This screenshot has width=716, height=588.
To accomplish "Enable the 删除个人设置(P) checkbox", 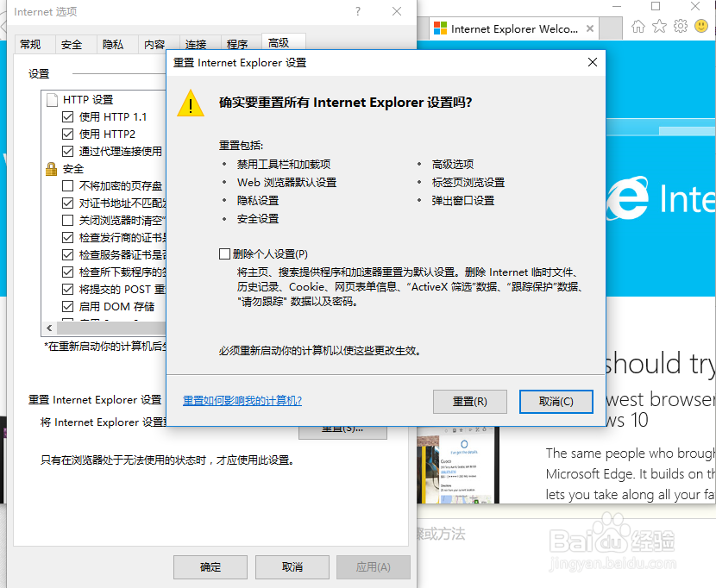I will [x=224, y=253].
